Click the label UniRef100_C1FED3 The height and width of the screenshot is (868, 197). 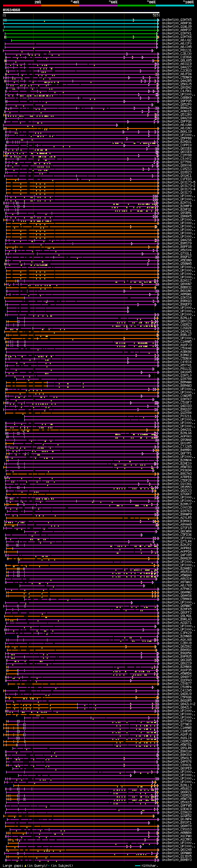tap(177, 179)
